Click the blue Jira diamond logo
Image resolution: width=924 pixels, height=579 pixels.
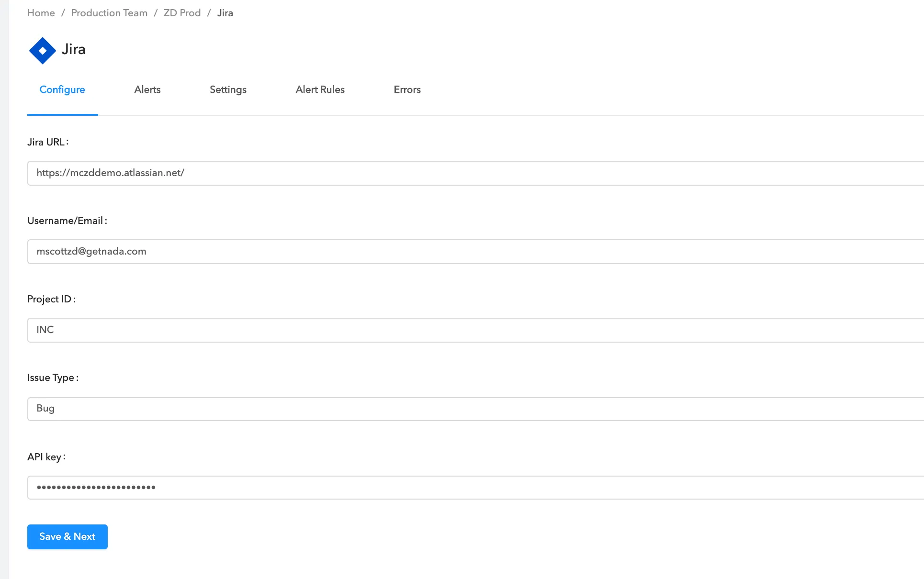(42, 50)
